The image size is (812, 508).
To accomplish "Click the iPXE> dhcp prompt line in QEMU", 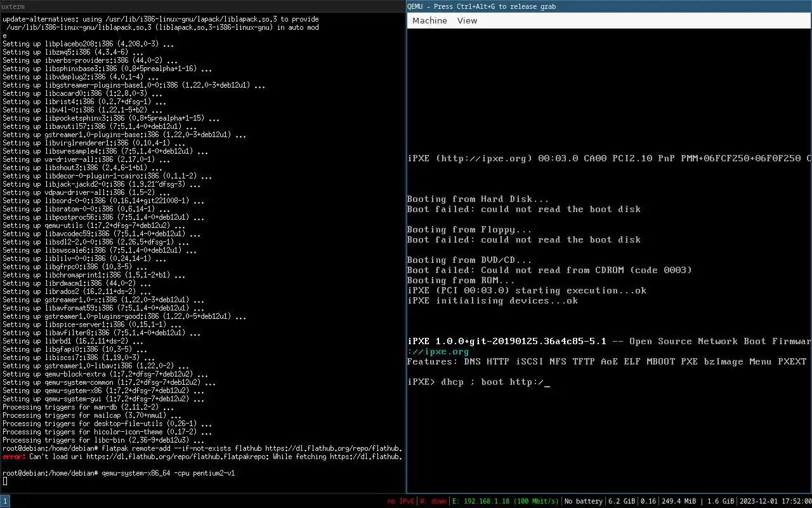I will pos(478,382).
